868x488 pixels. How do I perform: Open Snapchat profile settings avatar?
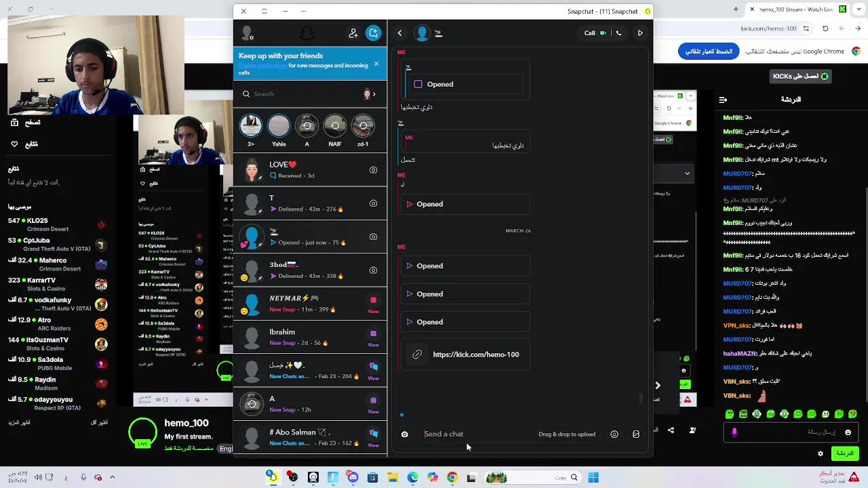pos(248,33)
